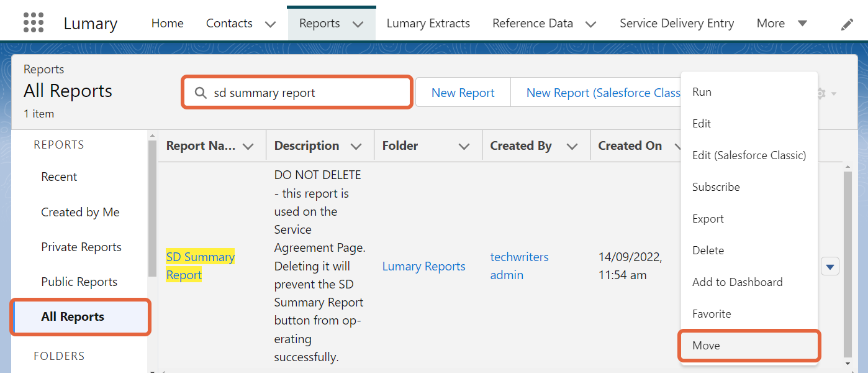Click the New Report button

coord(463,93)
